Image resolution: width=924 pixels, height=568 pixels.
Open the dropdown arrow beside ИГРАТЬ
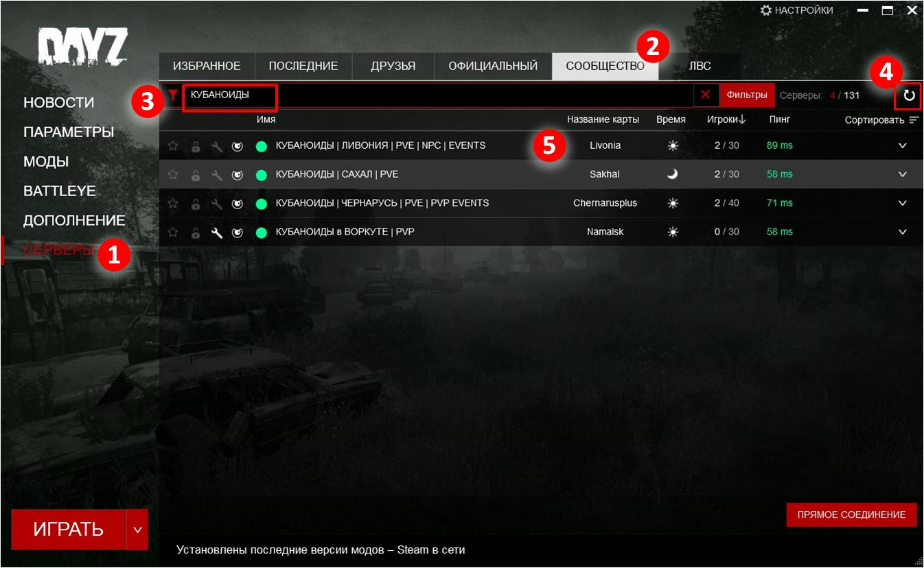click(x=137, y=530)
